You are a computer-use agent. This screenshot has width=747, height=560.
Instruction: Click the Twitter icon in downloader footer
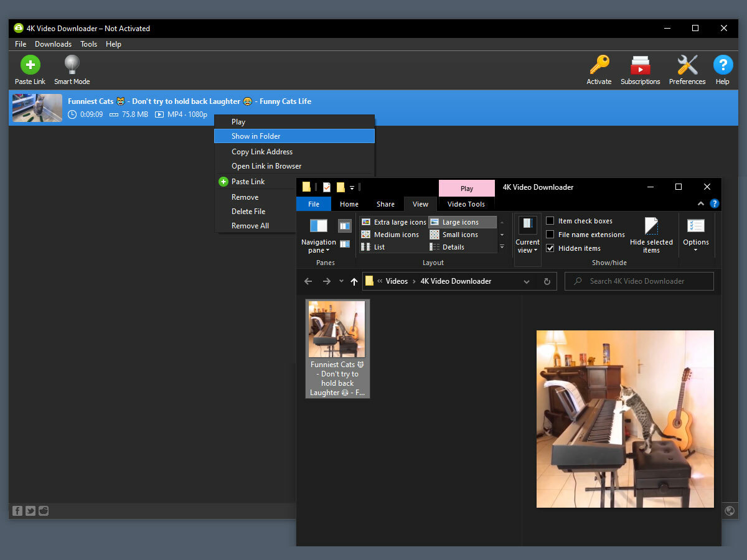[x=31, y=511]
